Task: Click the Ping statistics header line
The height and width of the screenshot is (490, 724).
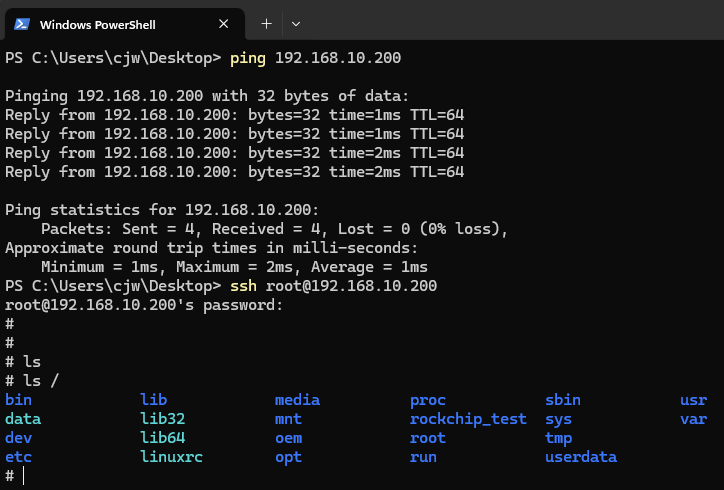Action: click(x=162, y=210)
